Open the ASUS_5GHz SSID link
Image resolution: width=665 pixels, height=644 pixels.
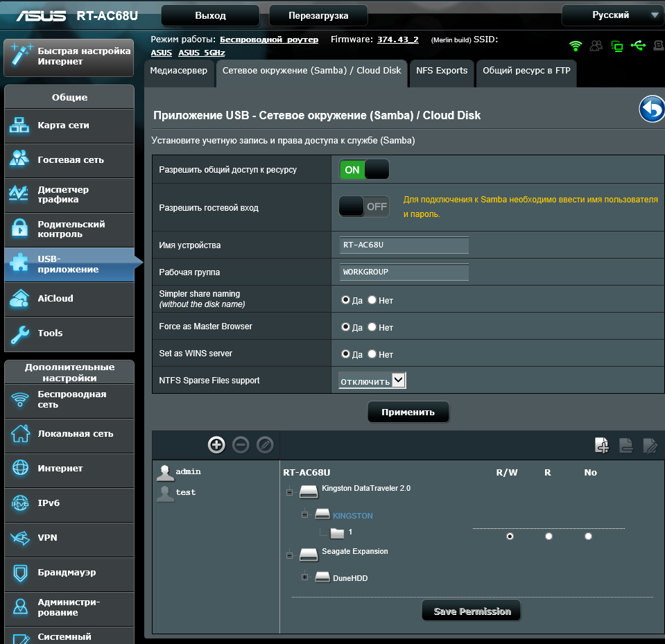pyautogui.click(x=202, y=53)
